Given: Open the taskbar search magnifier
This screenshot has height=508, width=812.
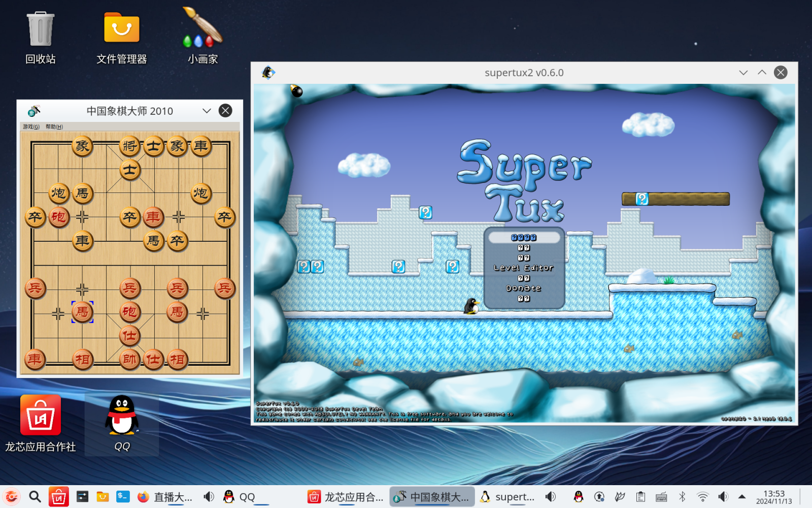Looking at the screenshot, I should 35,496.
